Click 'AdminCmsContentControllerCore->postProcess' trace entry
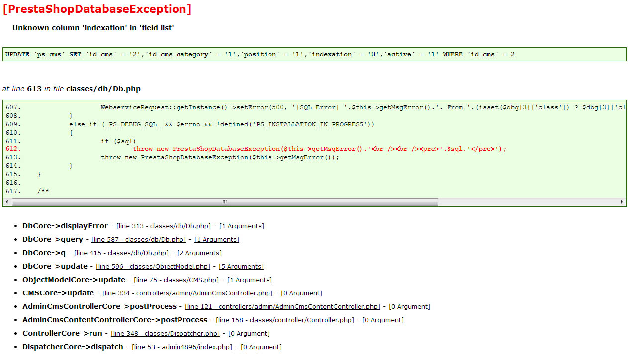This screenshot has height=364, width=628. click(x=115, y=320)
